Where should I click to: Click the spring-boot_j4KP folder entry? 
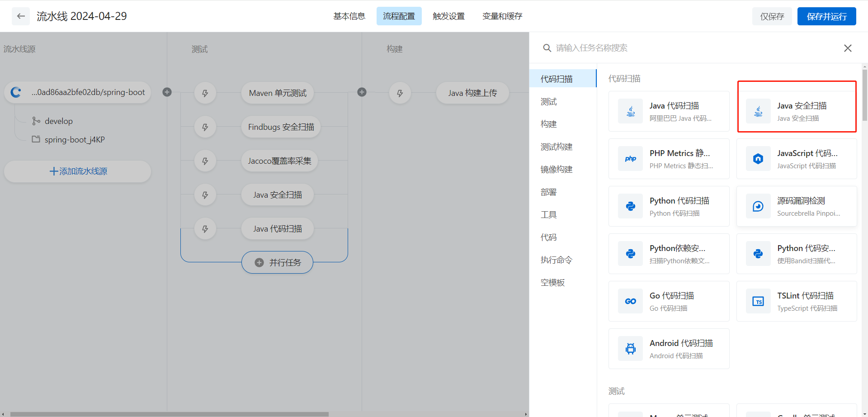(x=68, y=139)
